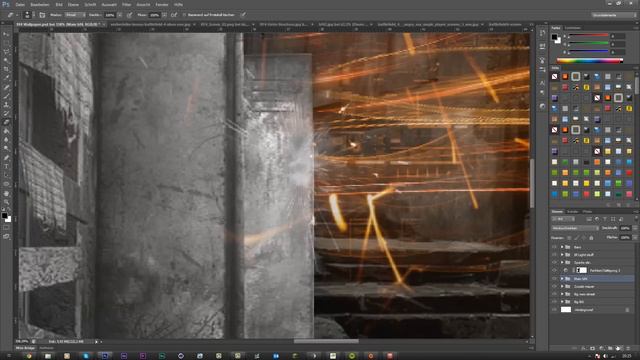This screenshot has width=640, height=360.
Task: Open Deckkraft opacity slider arrow
Action: click(x=634, y=228)
